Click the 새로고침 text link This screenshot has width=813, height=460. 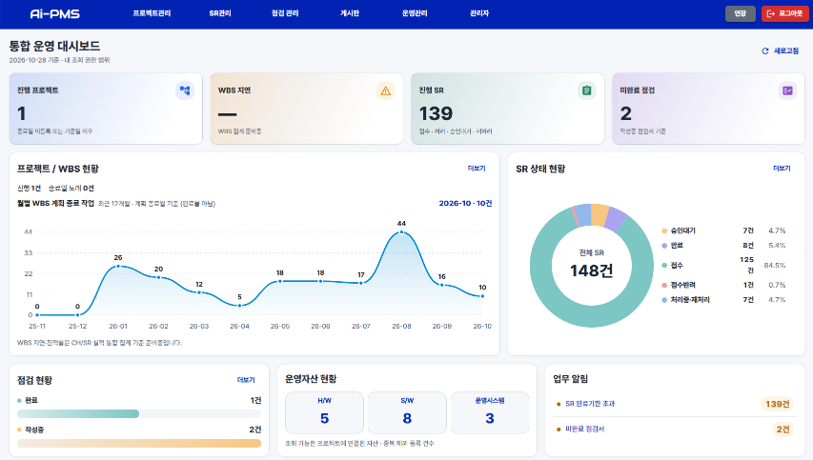coord(786,51)
